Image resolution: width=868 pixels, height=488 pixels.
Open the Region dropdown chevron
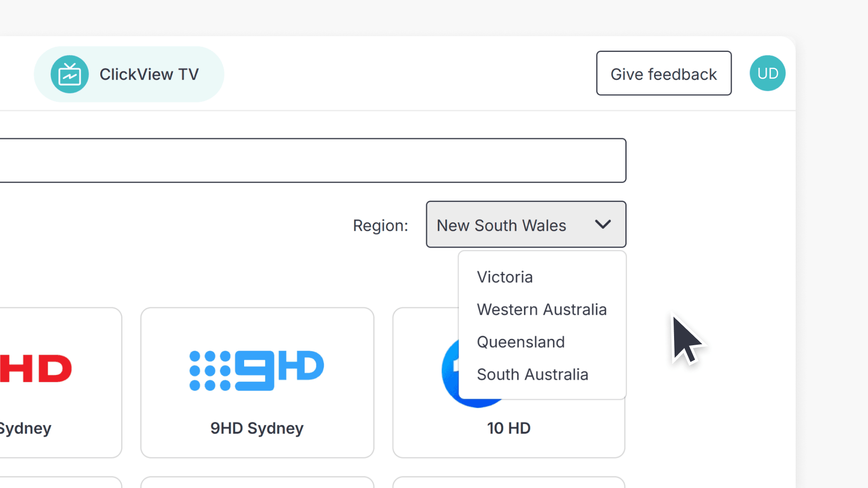[603, 224]
